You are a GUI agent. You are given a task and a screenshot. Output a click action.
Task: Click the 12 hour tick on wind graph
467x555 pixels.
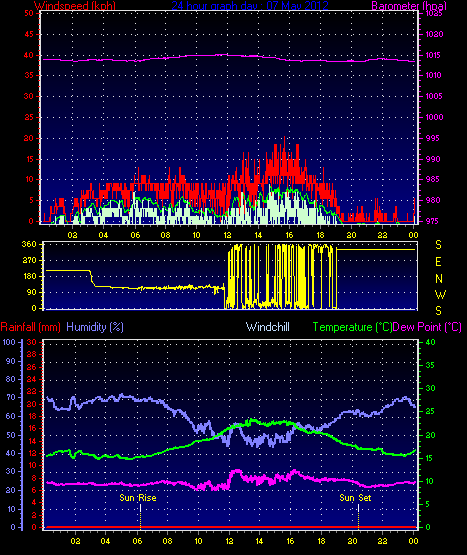(x=227, y=235)
